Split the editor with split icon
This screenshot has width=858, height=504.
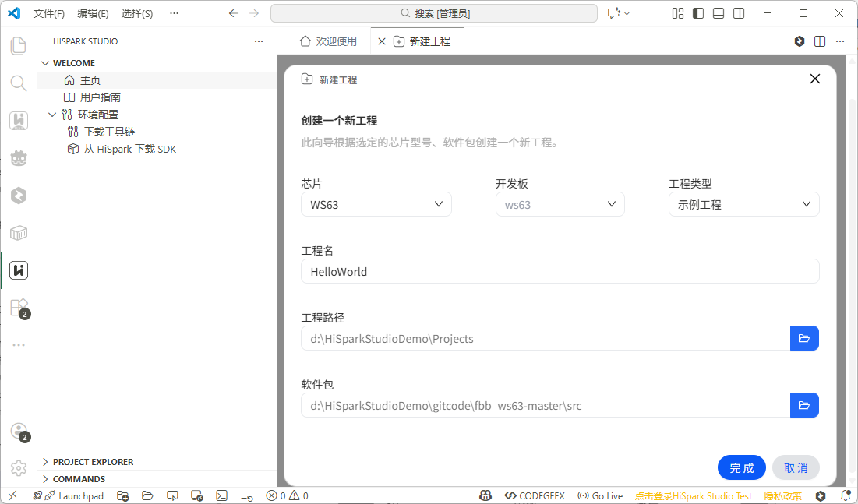click(820, 41)
